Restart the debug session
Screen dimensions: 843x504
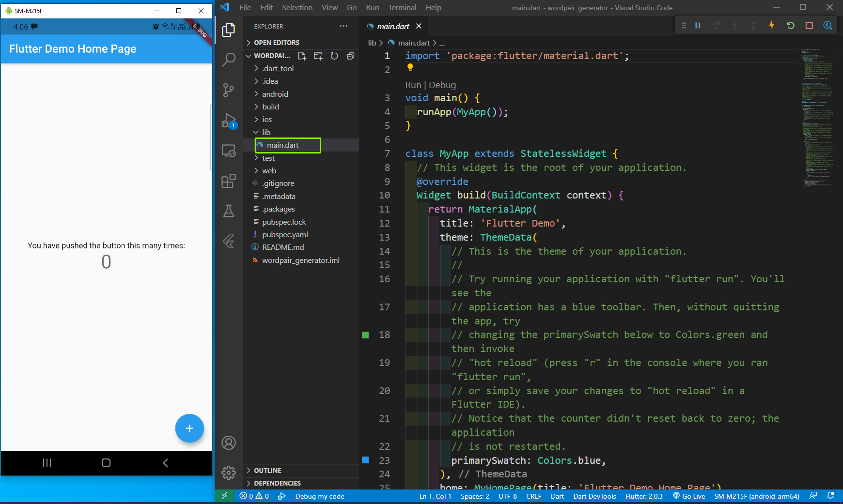pyautogui.click(x=791, y=26)
